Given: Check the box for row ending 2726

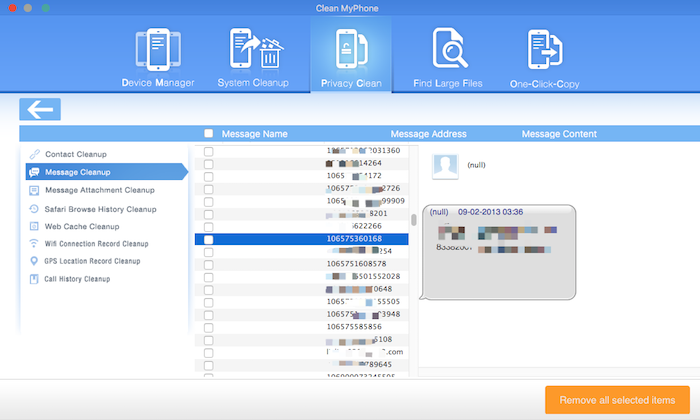Looking at the screenshot, I should (208, 189).
